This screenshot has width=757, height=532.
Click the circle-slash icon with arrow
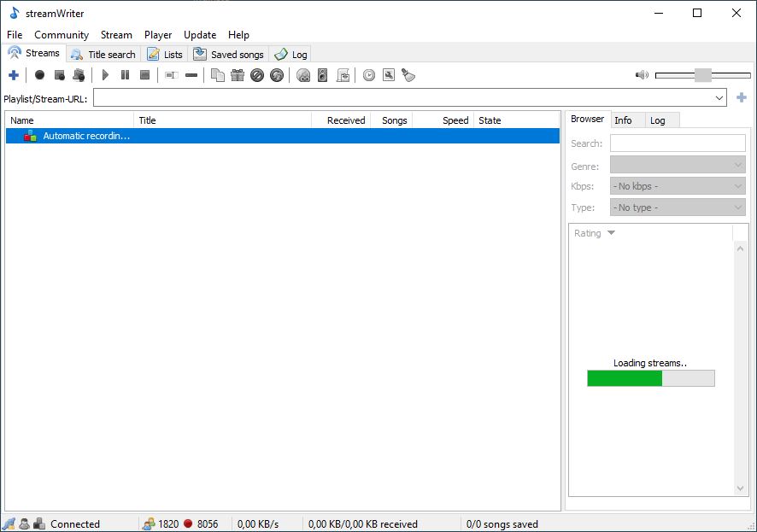pos(277,75)
